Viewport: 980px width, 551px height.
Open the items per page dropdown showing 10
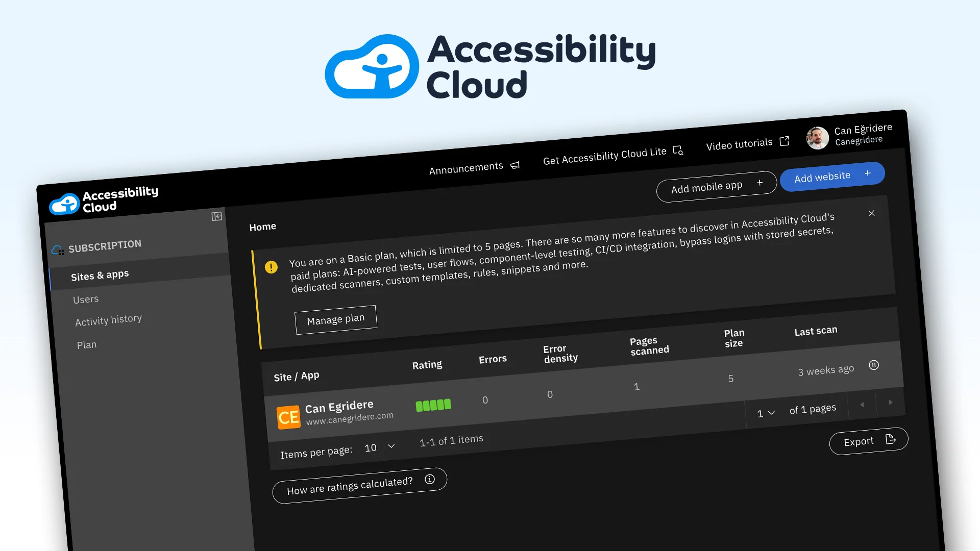[x=380, y=447]
